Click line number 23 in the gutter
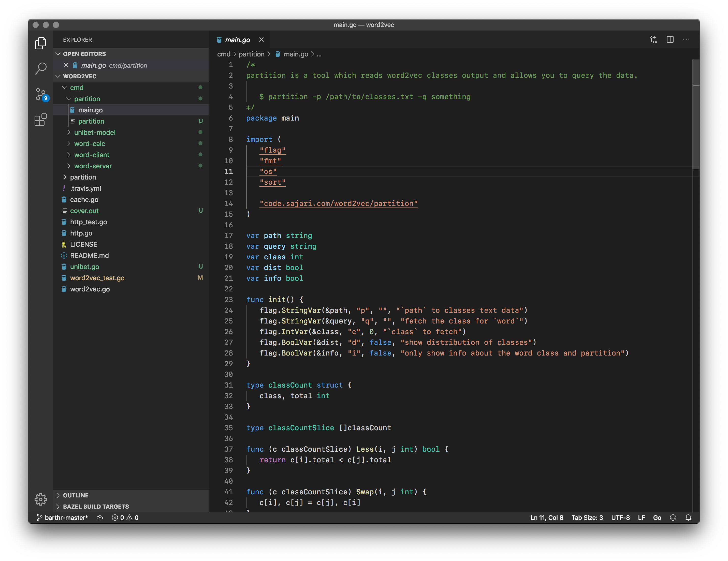728x561 pixels. [x=228, y=299]
